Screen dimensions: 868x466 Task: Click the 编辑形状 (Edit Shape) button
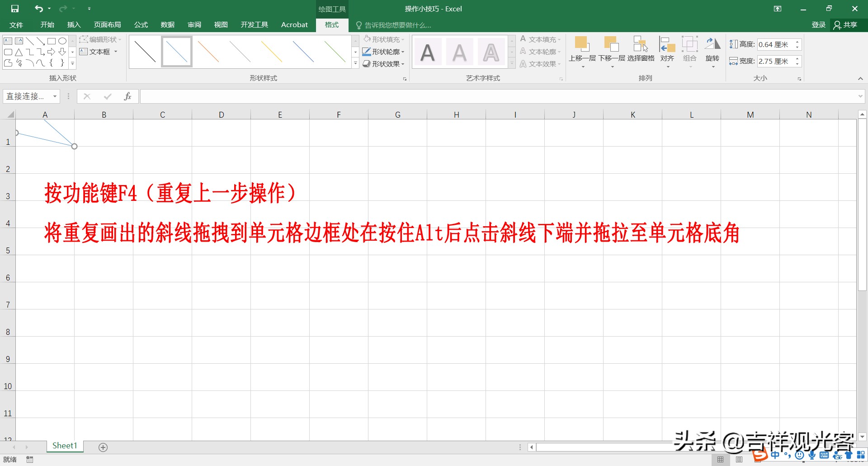(100, 39)
